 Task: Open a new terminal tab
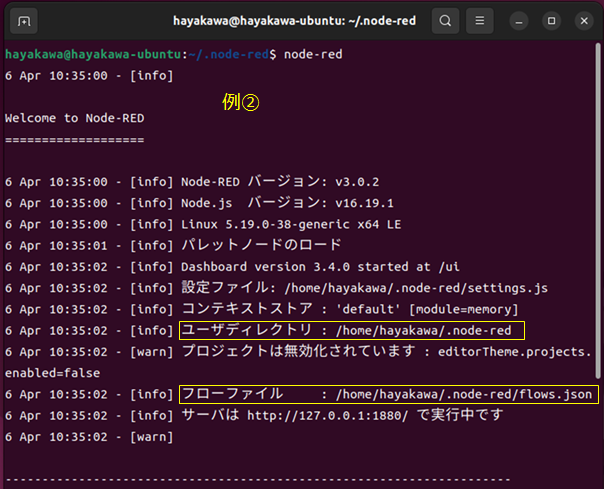pos(23,20)
